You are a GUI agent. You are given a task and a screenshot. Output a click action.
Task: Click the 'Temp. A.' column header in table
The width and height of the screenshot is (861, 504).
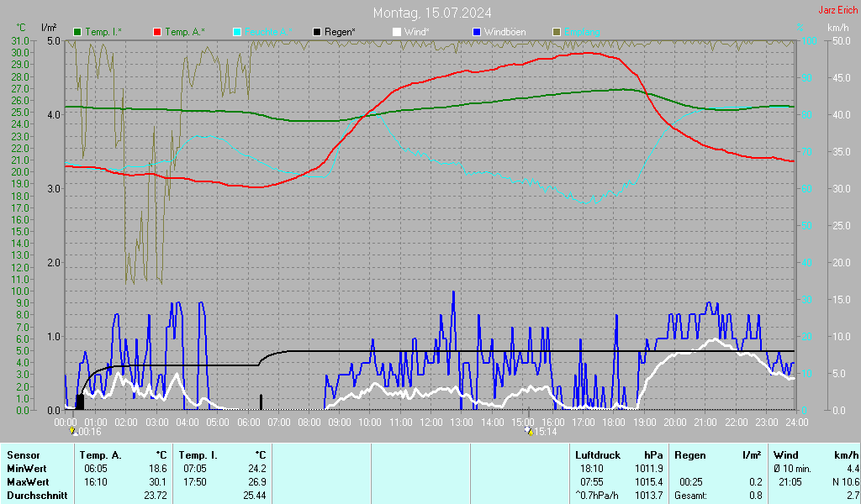(x=100, y=455)
